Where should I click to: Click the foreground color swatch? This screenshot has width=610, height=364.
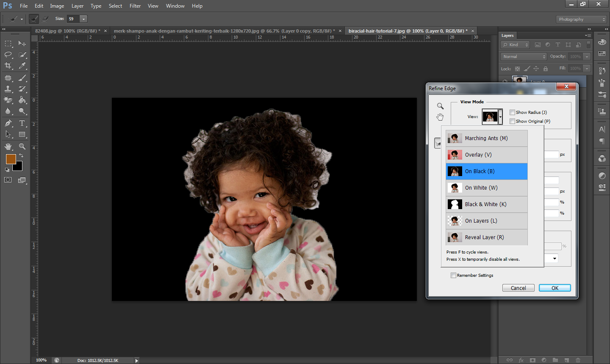click(x=11, y=159)
